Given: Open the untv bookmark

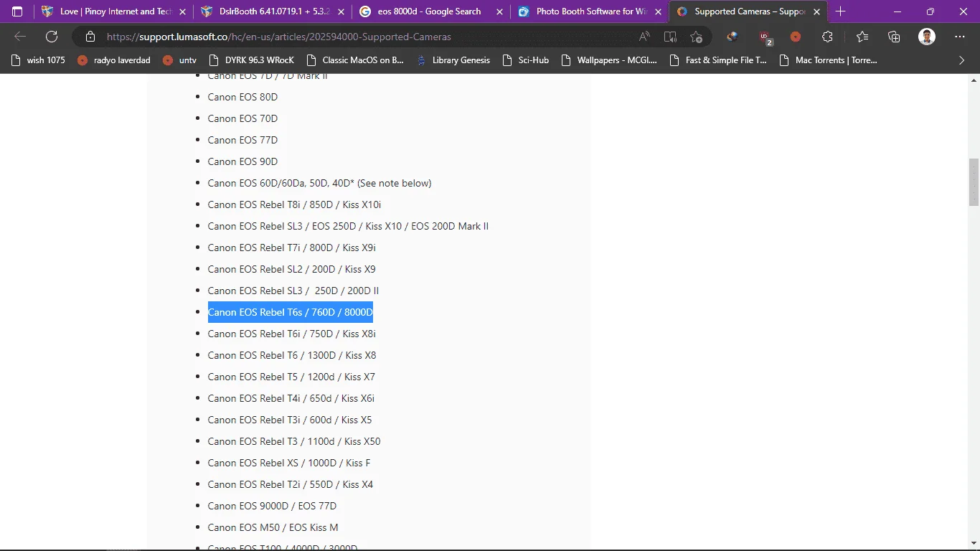Looking at the screenshot, I should click(179, 60).
